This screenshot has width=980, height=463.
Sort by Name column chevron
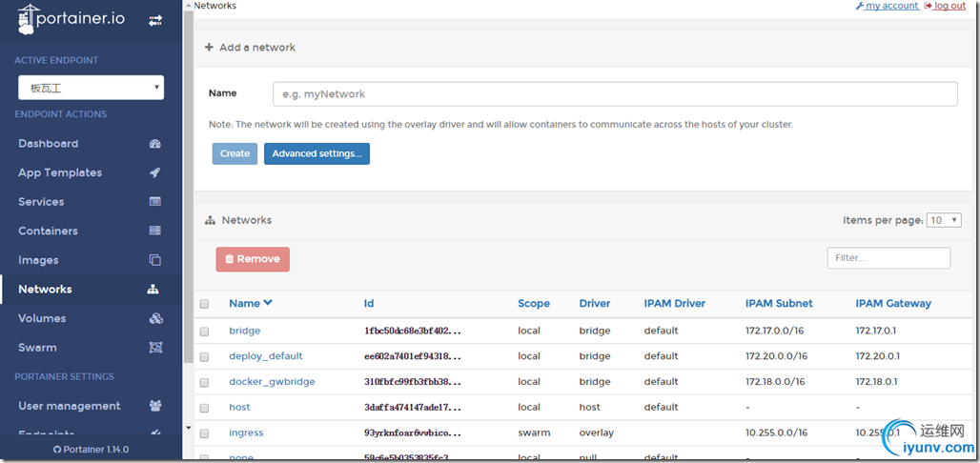[x=268, y=303]
